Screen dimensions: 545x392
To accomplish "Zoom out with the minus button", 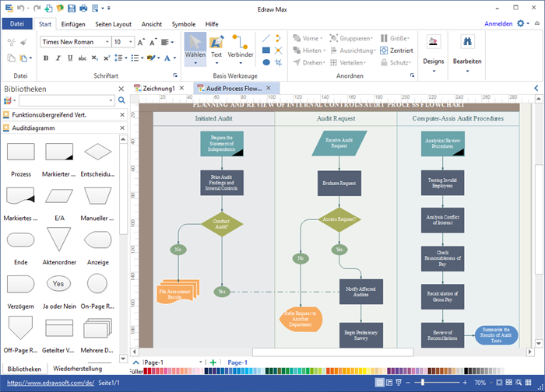I will (x=408, y=383).
